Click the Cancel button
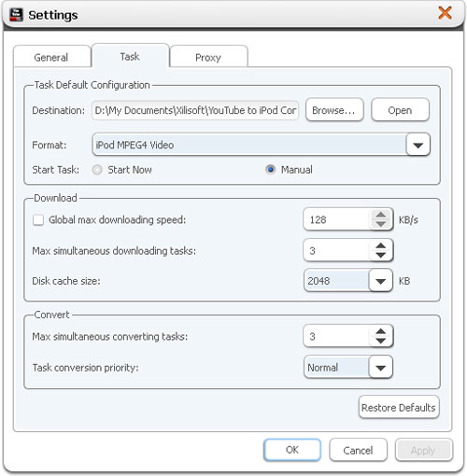The height and width of the screenshot is (476, 467). click(358, 450)
